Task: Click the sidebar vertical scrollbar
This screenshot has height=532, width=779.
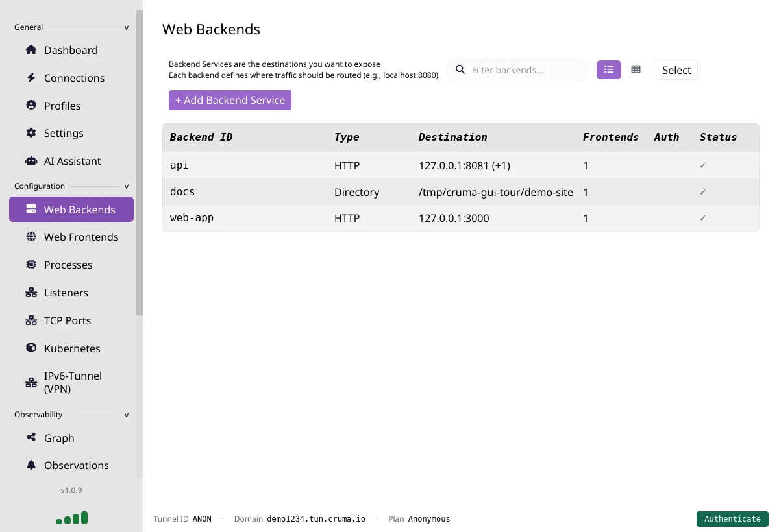Action: [x=139, y=162]
